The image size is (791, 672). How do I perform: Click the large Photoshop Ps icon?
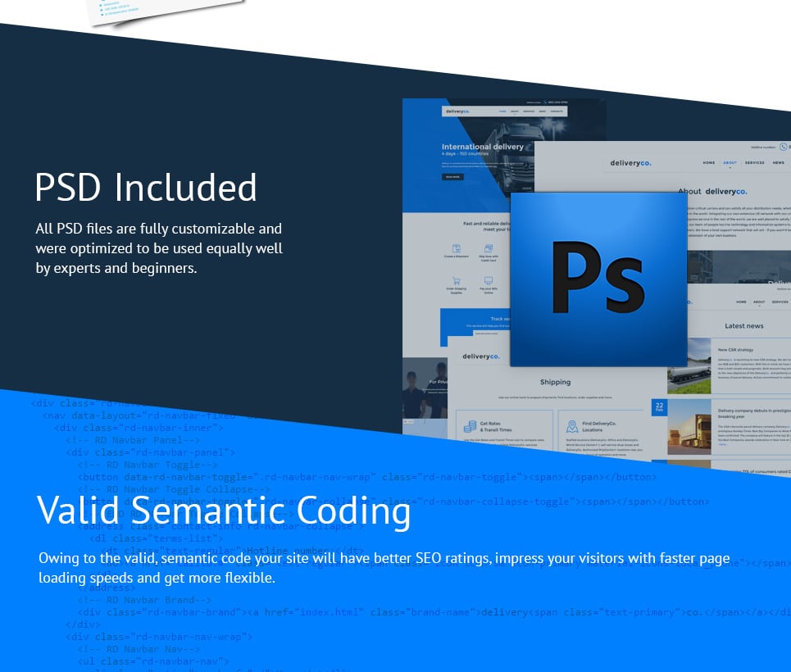[598, 279]
